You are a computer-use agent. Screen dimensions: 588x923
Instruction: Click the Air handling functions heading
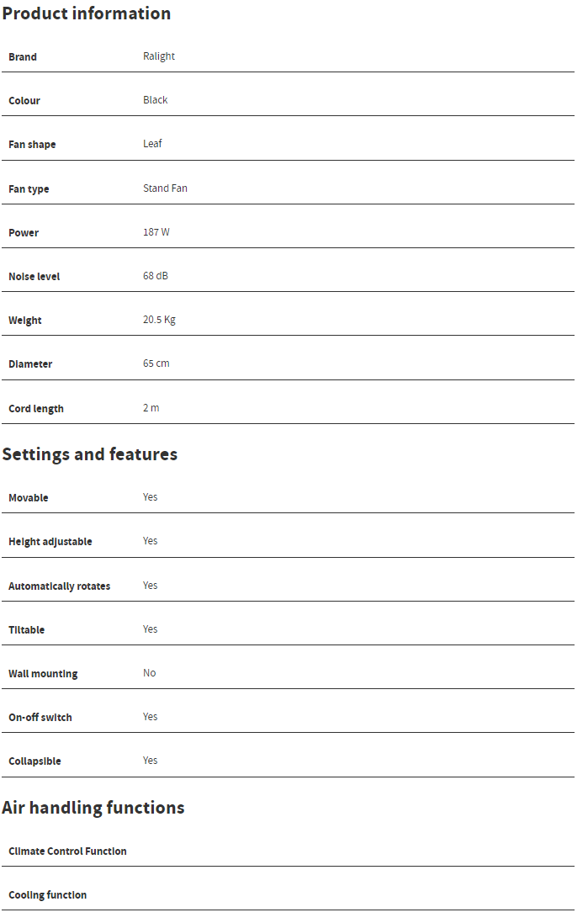tap(93, 808)
